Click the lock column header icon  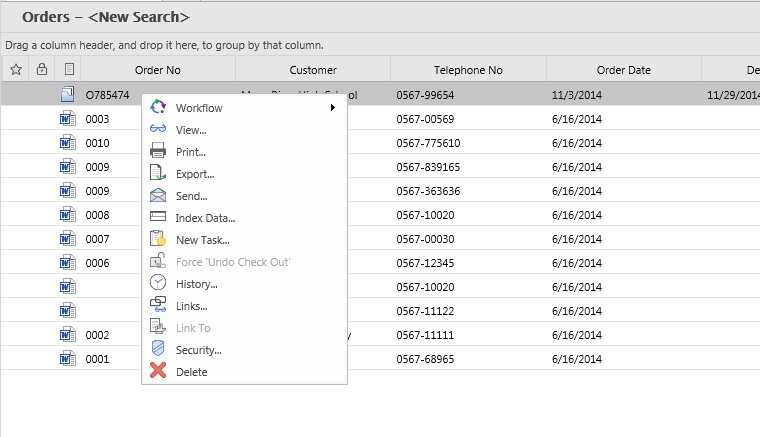point(42,69)
